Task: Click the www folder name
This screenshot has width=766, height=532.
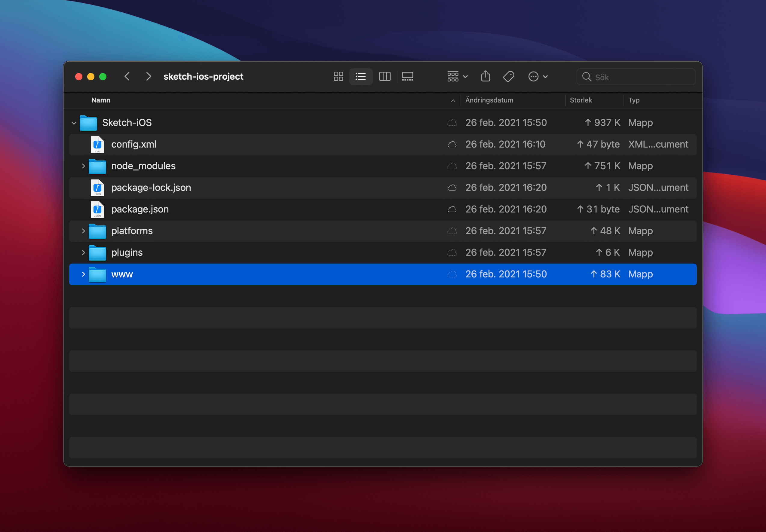Action: [122, 275]
